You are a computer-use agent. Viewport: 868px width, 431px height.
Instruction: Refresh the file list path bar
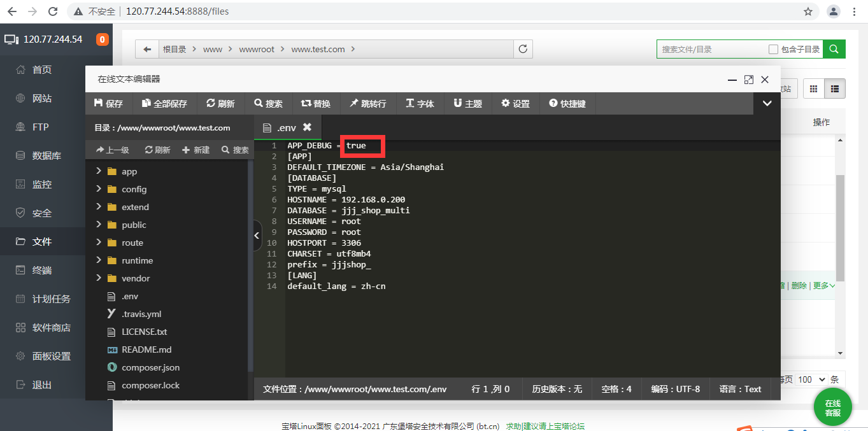[523, 49]
